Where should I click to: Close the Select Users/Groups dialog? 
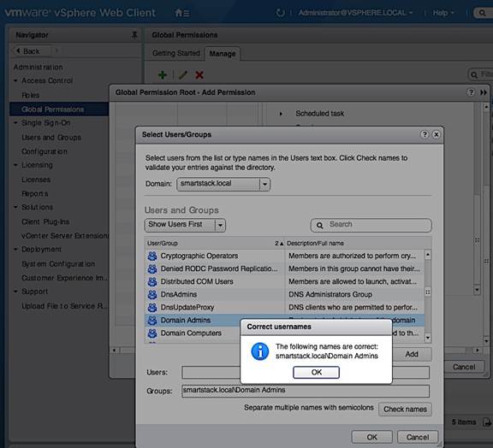[437, 134]
